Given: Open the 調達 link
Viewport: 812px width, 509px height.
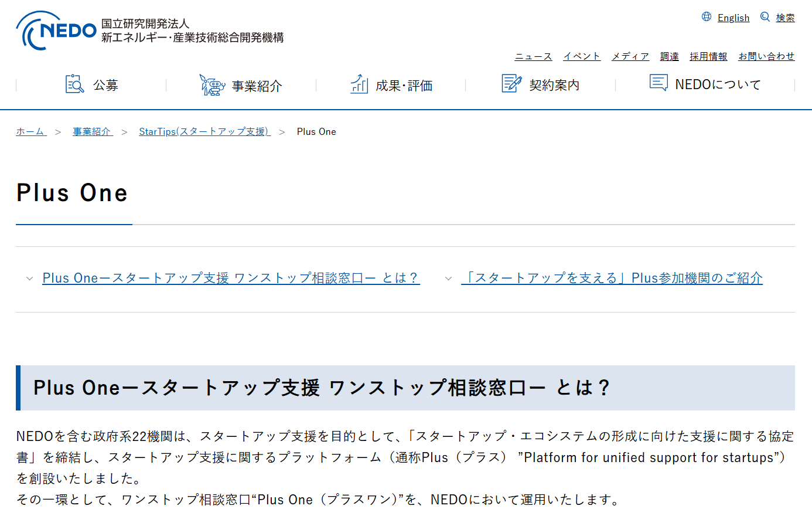Looking at the screenshot, I should [x=669, y=56].
